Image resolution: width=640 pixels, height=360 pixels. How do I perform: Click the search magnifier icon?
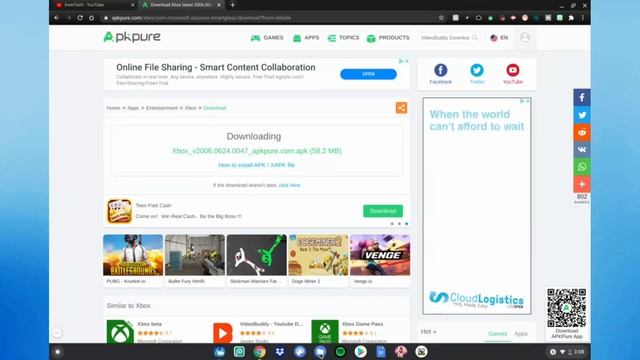tap(475, 38)
